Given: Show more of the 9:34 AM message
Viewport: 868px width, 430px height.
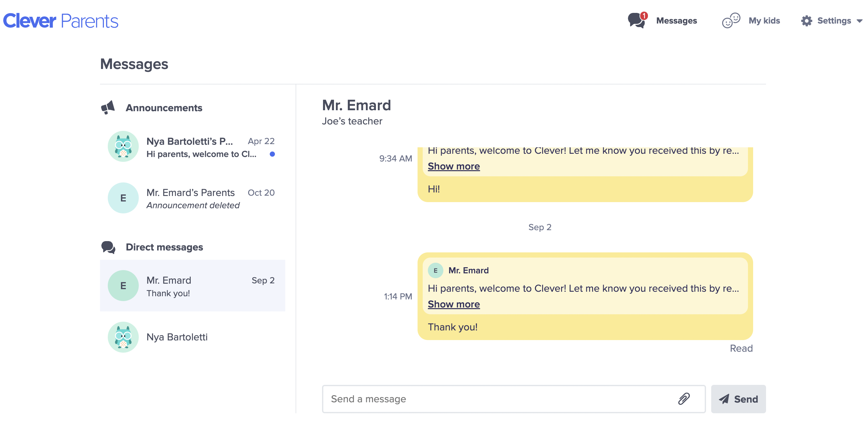Looking at the screenshot, I should [x=454, y=166].
